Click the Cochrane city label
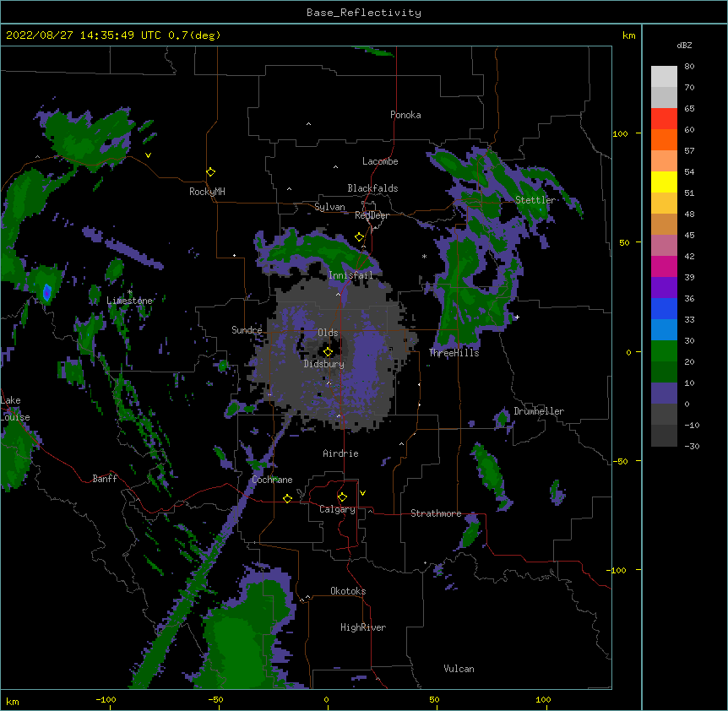The width and height of the screenshot is (728, 711). coord(272,480)
